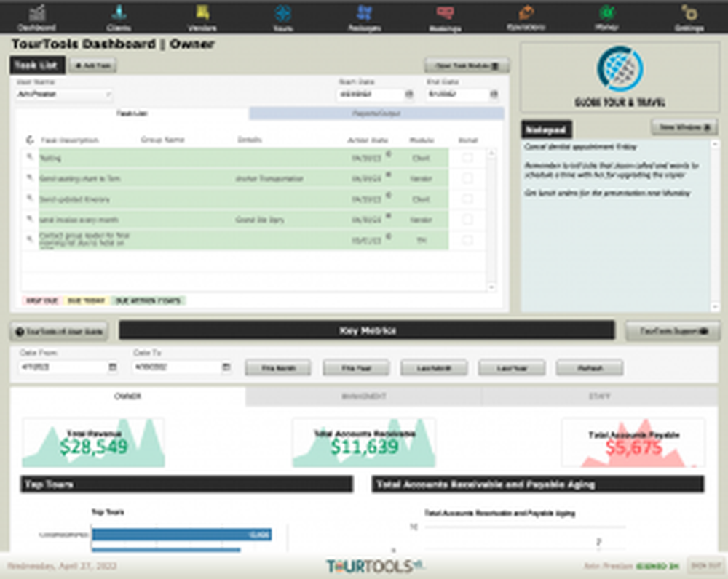The height and width of the screenshot is (579, 728).
Task: Open the Settings module
Action: click(687, 16)
